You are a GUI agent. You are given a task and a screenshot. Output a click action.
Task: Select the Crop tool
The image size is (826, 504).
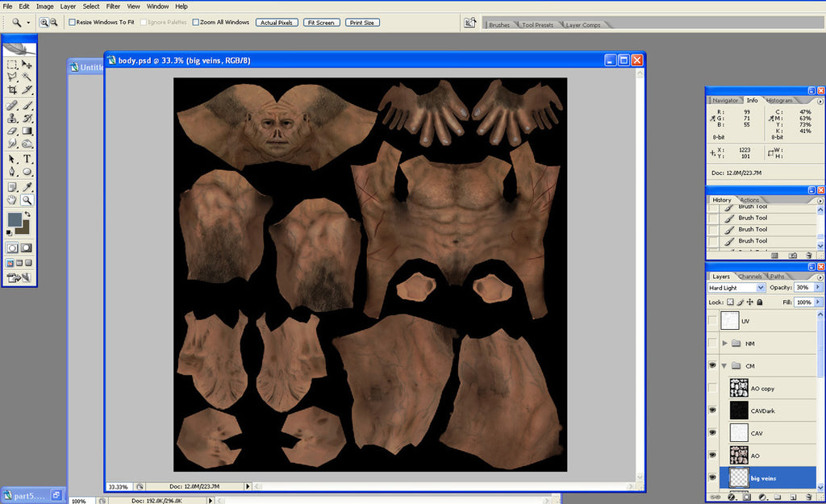click(12, 90)
